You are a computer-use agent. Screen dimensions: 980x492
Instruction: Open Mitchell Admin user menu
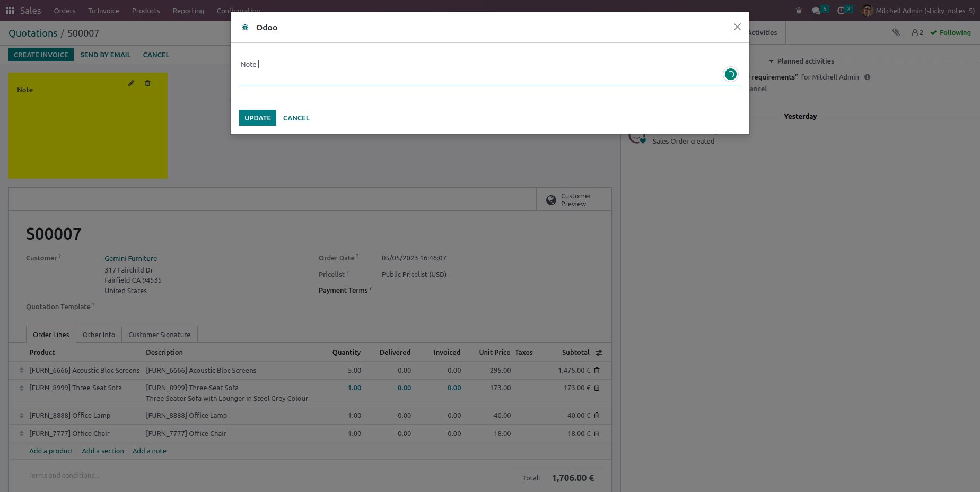(x=918, y=11)
